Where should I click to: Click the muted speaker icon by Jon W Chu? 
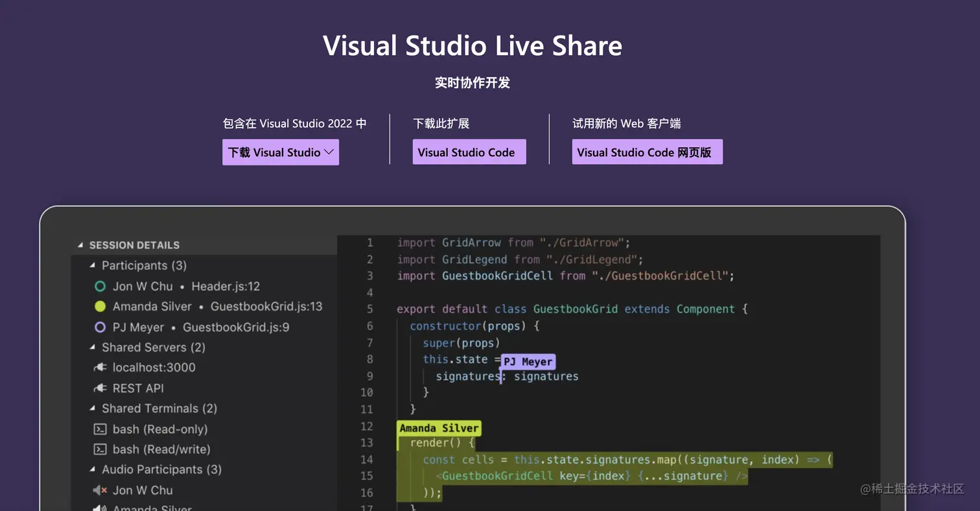click(x=100, y=490)
